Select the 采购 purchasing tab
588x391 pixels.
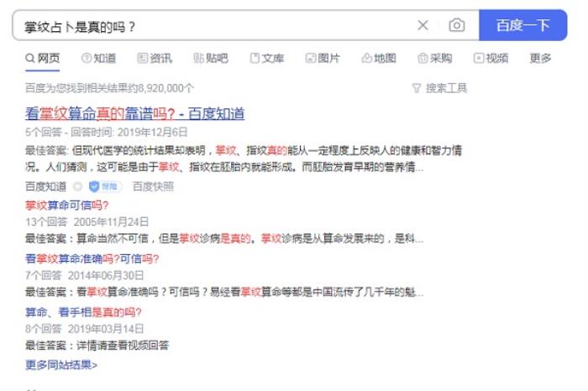[x=434, y=58]
